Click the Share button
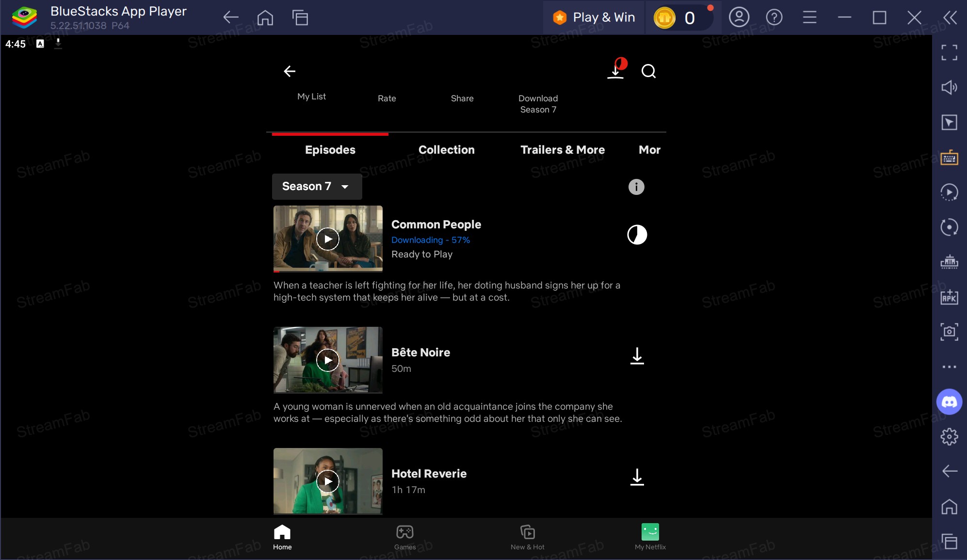The image size is (967, 560). coord(462,98)
